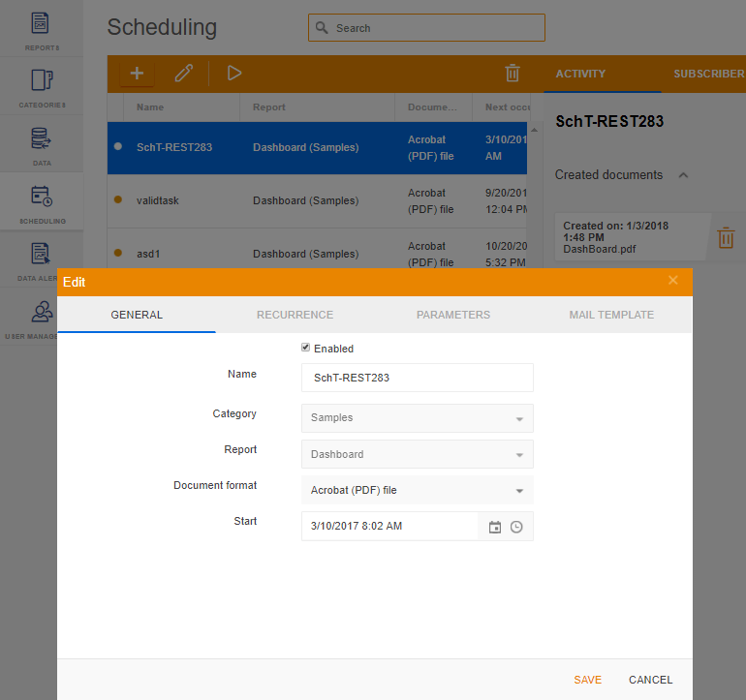The height and width of the screenshot is (700, 746).
Task: Click the status dot of asd1
Action: pyautogui.click(x=118, y=253)
